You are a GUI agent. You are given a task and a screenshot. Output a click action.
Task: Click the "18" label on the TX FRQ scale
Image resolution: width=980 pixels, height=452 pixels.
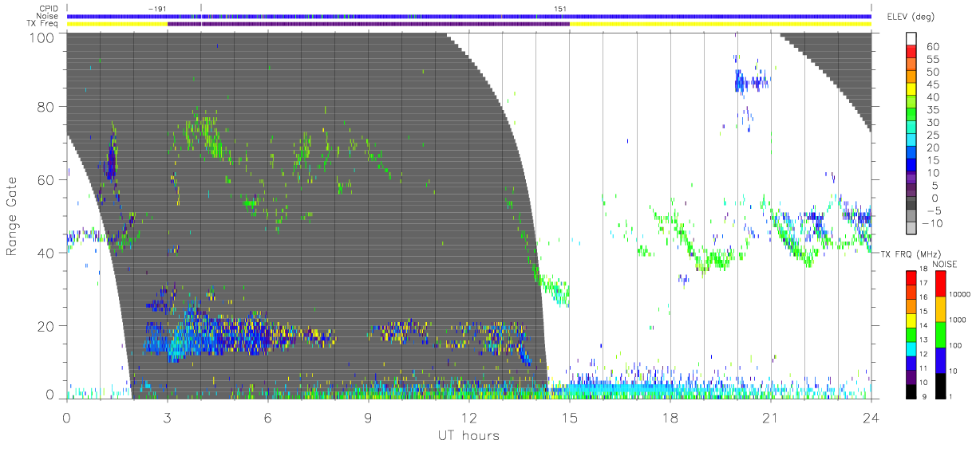(924, 270)
